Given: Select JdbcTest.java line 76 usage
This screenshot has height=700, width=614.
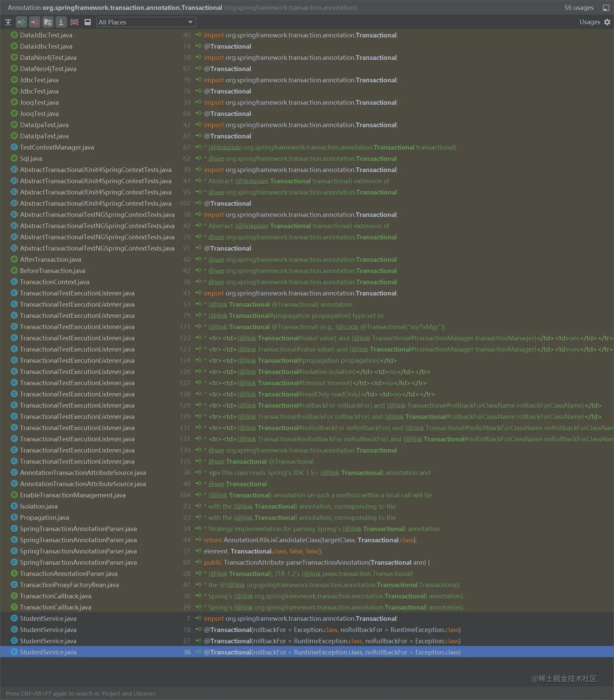Looking at the screenshot, I should click(x=307, y=91).
